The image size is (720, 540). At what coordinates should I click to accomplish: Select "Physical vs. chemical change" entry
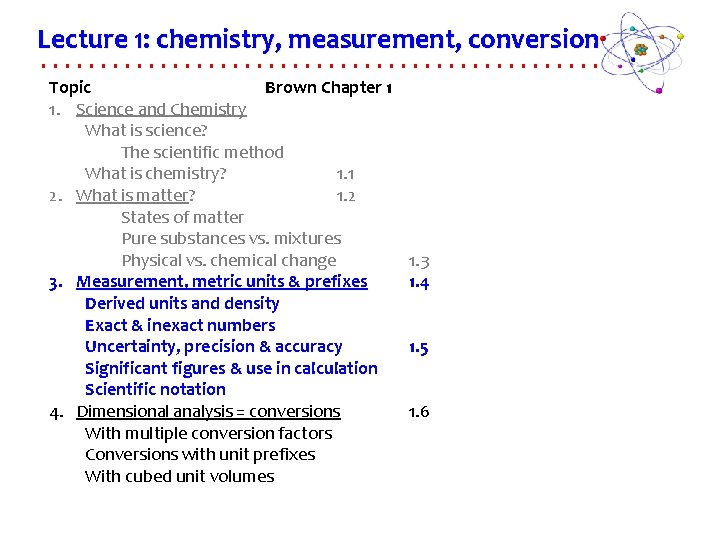pos(228,261)
